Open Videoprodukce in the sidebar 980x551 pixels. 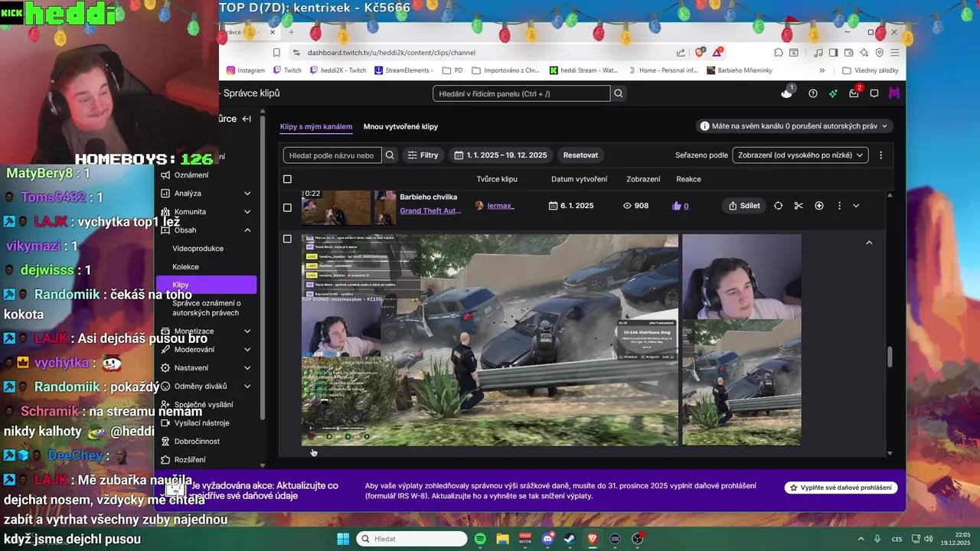(x=198, y=249)
